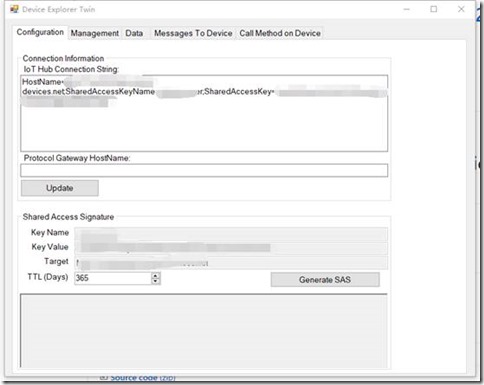The width and height of the screenshot is (484, 385).
Task: Click the Key Value field
Action: tap(231, 248)
